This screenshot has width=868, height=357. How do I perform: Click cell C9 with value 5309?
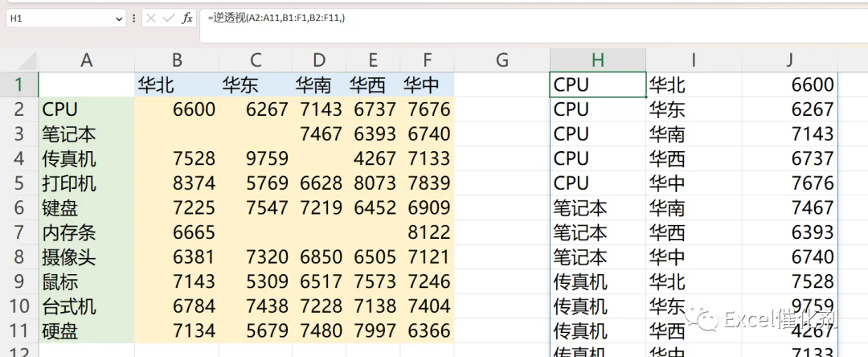pos(256,281)
